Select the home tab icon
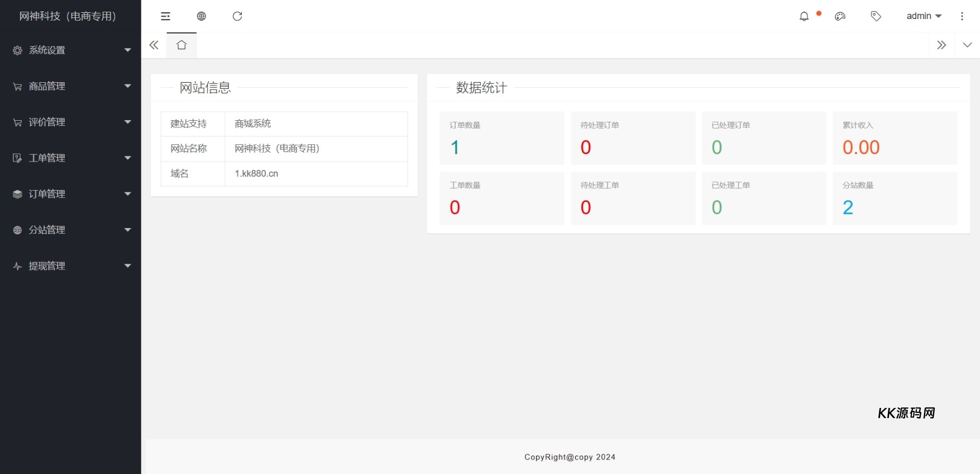The image size is (980, 474). pos(181,45)
